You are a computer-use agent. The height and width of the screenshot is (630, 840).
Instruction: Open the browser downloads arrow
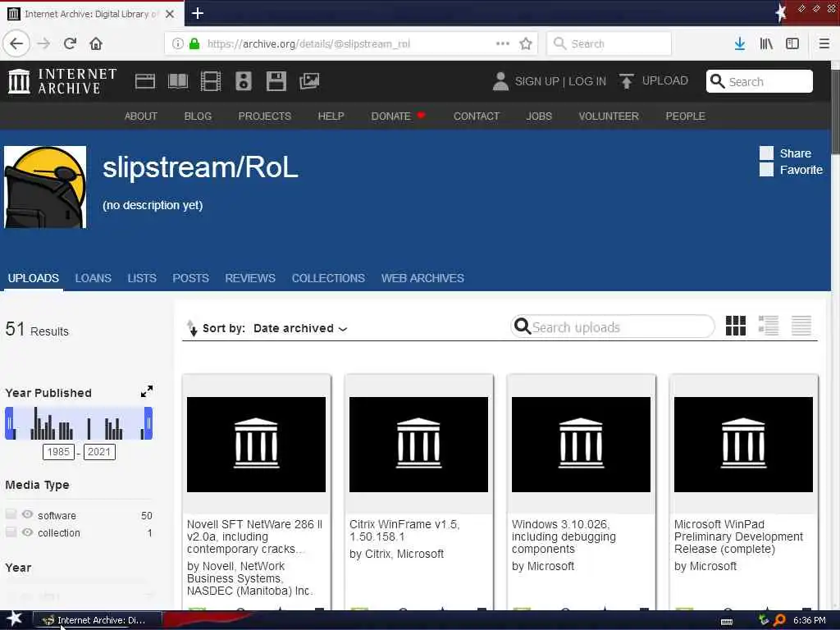740,43
